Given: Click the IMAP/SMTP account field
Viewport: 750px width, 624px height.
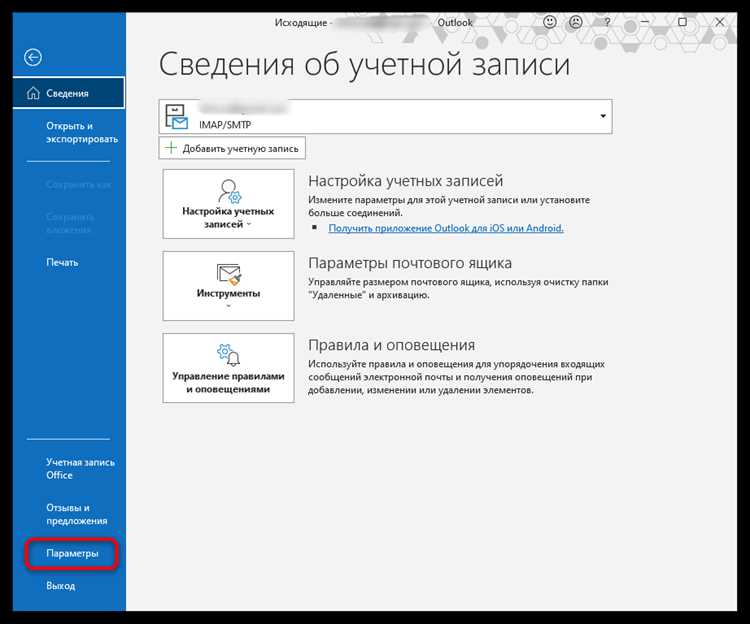Looking at the screenshot, I should coord(385,117).
